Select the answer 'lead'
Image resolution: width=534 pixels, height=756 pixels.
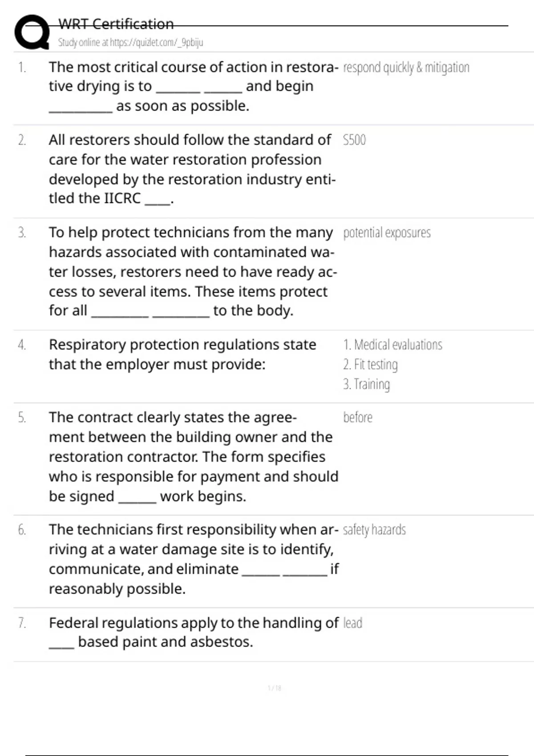(x=352, y=623)
